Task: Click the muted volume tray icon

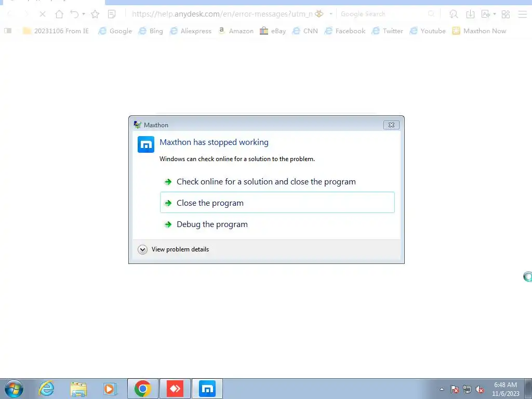Action: pyautogui.click(x=480, y=389)
